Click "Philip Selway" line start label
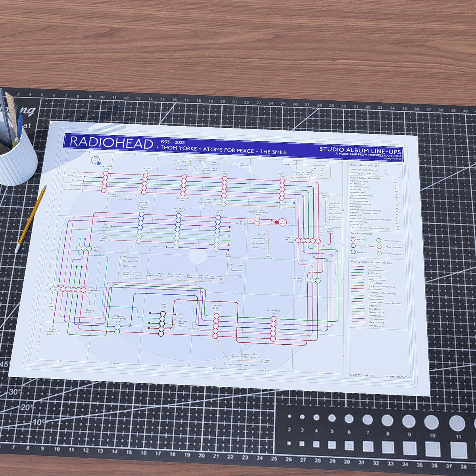Viewport: 476px width, 476px height. pos(75,185)
